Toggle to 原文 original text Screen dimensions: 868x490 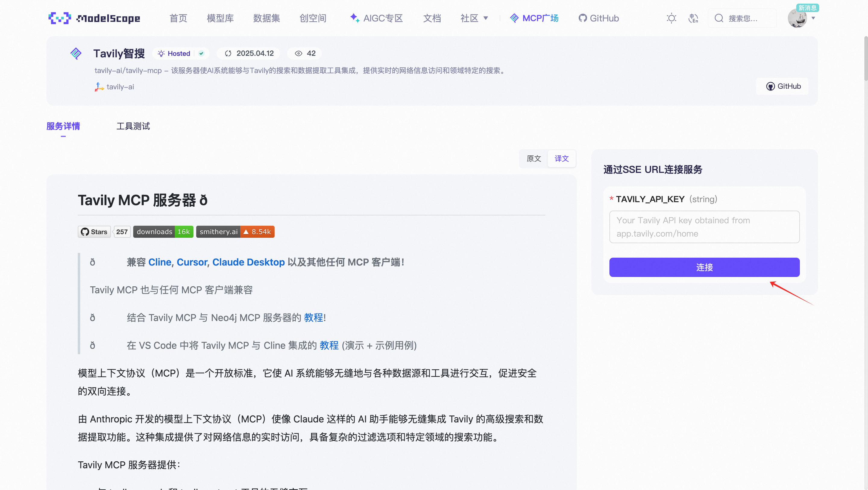pyautogui.click(x=534, y=158)
